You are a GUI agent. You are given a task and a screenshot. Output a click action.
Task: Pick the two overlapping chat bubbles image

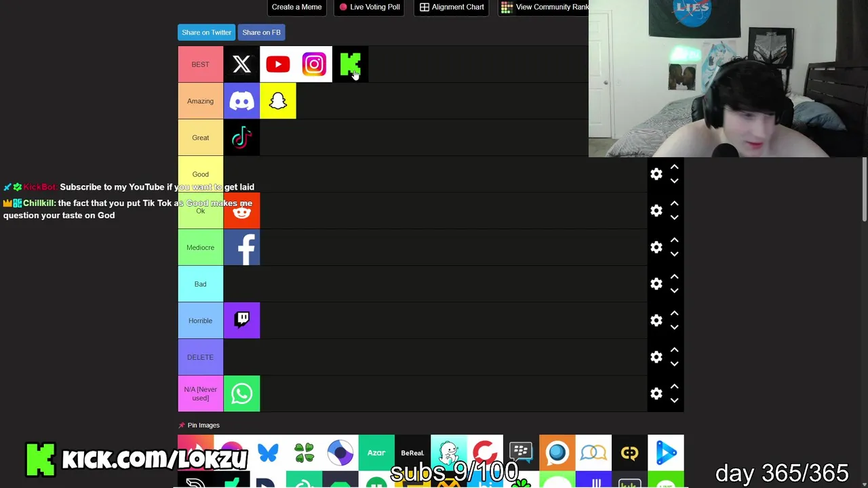593,453
